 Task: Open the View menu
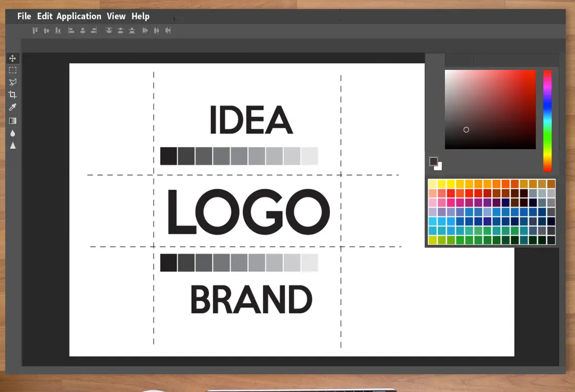coord(116,16)
